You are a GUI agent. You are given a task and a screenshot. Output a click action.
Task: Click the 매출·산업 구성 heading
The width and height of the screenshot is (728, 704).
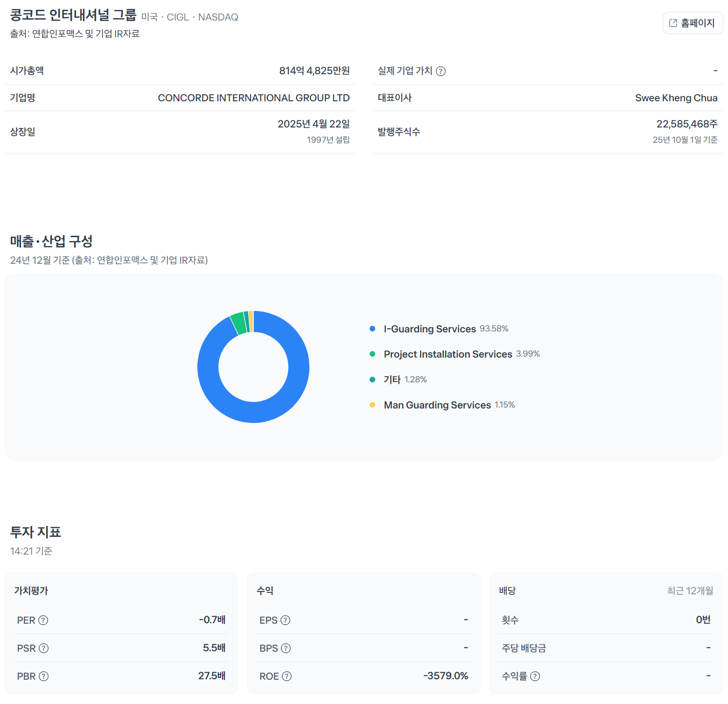(x=51, y=241)
